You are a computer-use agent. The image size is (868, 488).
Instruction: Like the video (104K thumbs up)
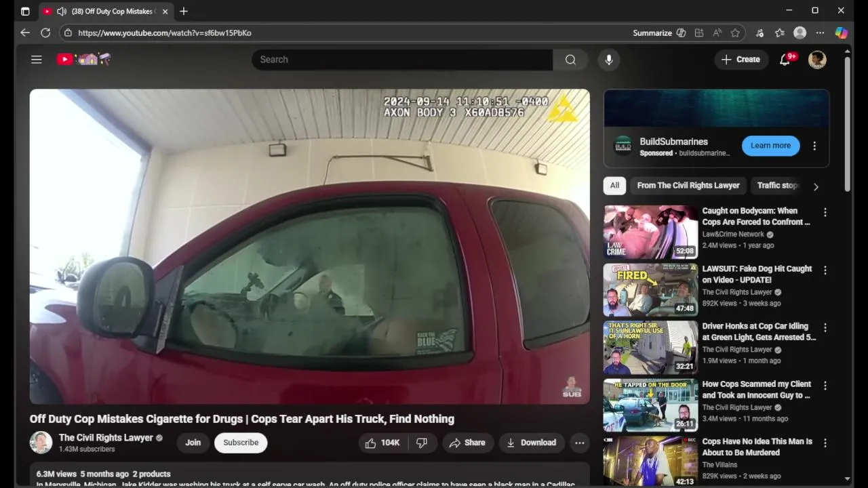pos(382,443)
